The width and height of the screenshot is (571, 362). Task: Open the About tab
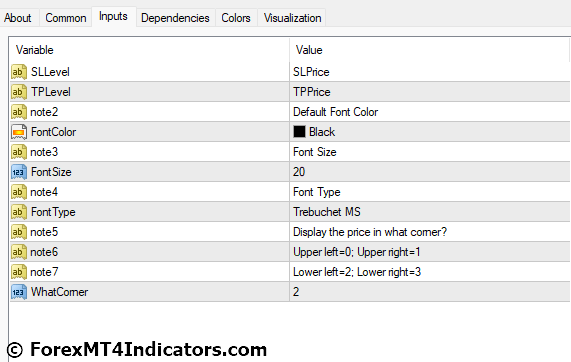click(x=17, y=18)
